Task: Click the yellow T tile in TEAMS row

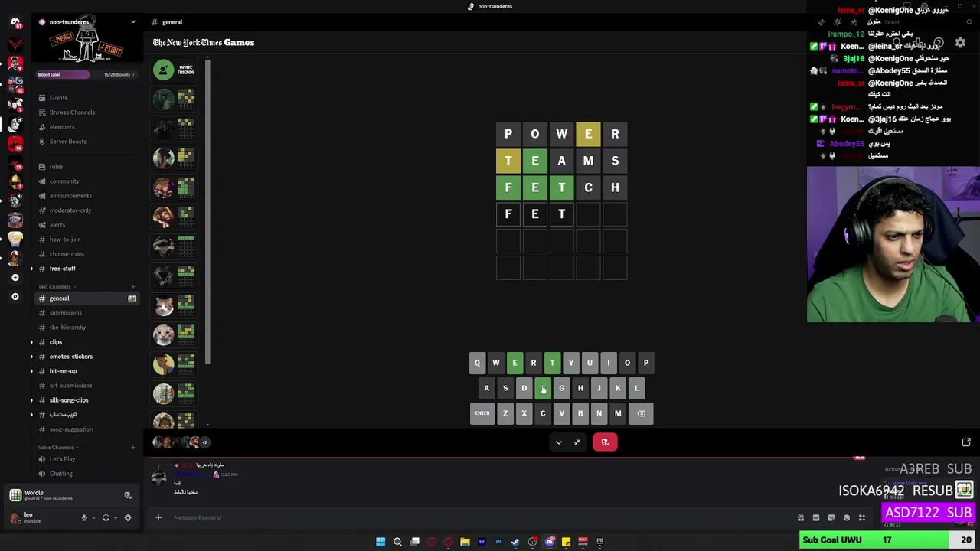Action: pyautogui.click(x=508, y=161)
